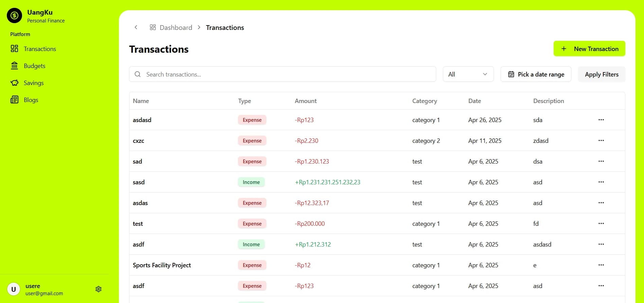Click the amount -Rp1.230.123

pyautogui.click(x=312, y=162)
